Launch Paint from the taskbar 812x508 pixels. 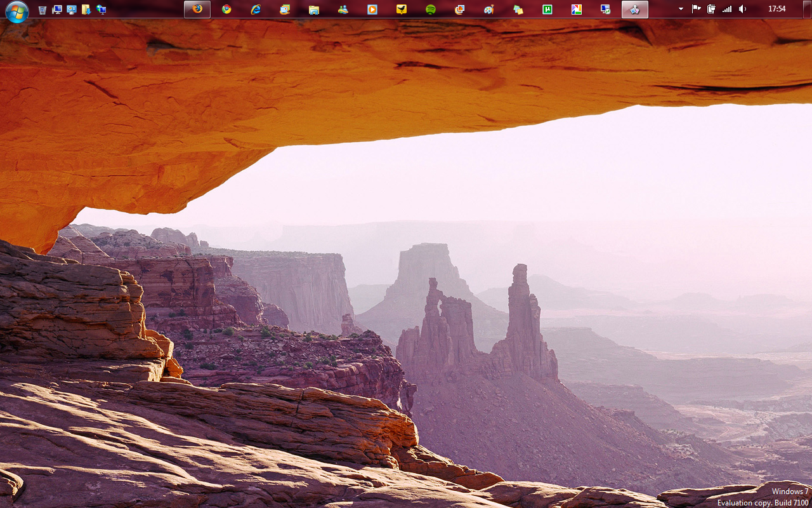489,9
